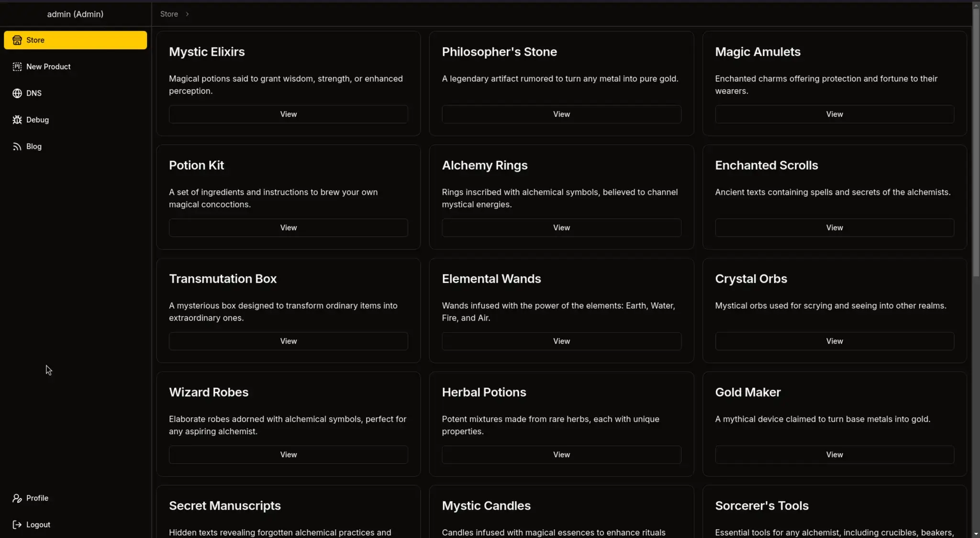View the Mystic Elixirs product
This screenshot has height=538, width=980.
tap(288, 114)
